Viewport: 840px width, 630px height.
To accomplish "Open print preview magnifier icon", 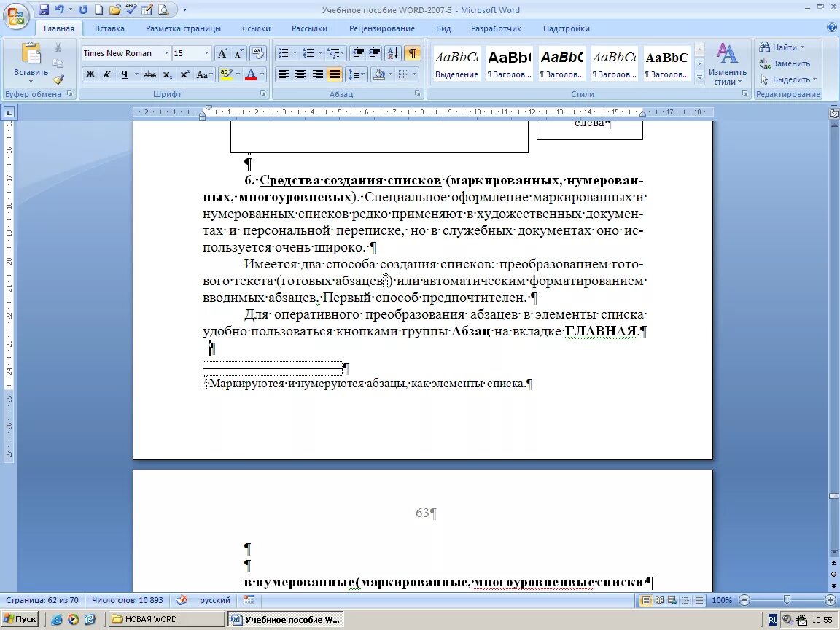I will tap(163, 9).
